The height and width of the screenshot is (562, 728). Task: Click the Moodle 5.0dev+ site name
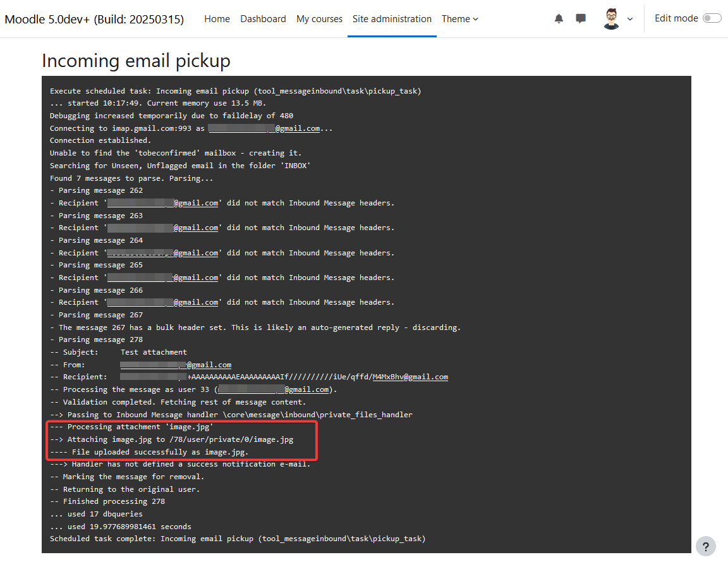coord(94,19)
